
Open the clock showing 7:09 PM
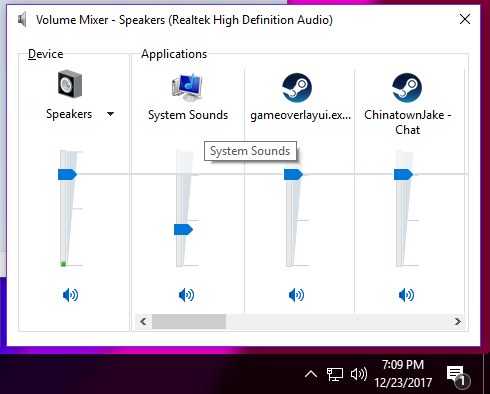pyautogui.click(x=403, y=374)
